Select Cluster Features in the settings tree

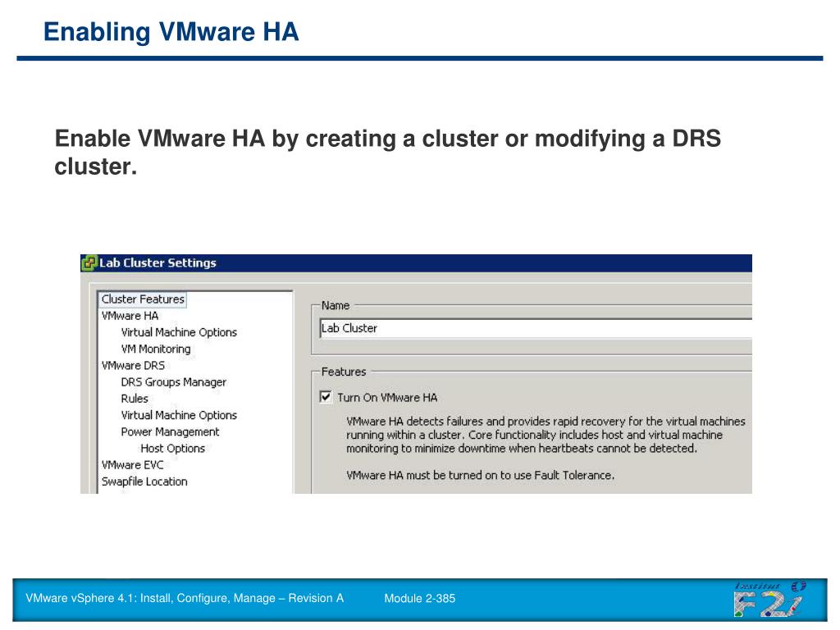click(x=143, y=299)
